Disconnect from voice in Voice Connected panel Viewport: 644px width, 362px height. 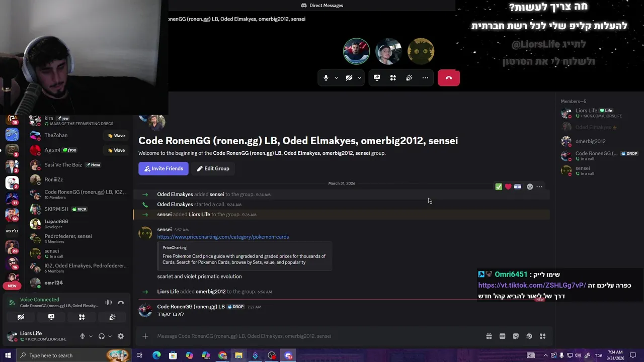pos(121,302)
